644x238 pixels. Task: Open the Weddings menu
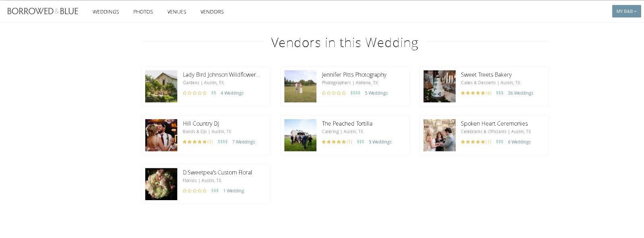point(106,12)
